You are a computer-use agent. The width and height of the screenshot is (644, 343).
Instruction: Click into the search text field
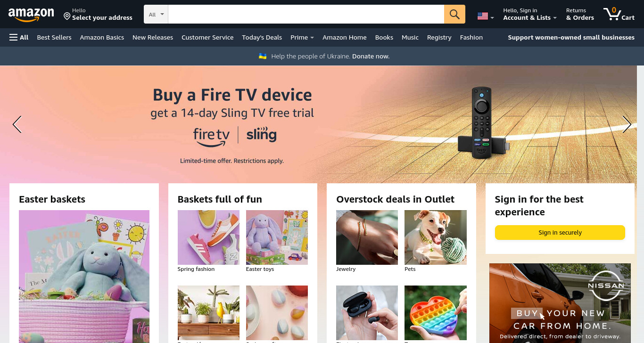pos(306,14)
